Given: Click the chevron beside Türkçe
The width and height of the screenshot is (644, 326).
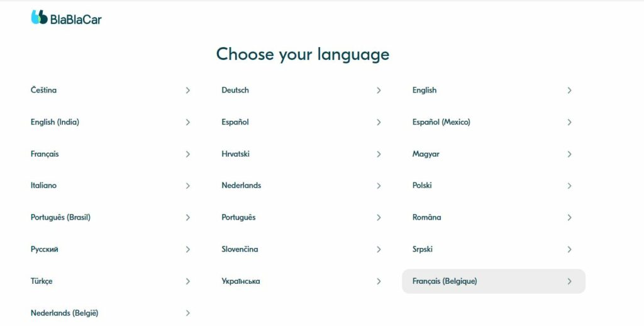Looking at the screenshot, I should (x=187, y=281).
